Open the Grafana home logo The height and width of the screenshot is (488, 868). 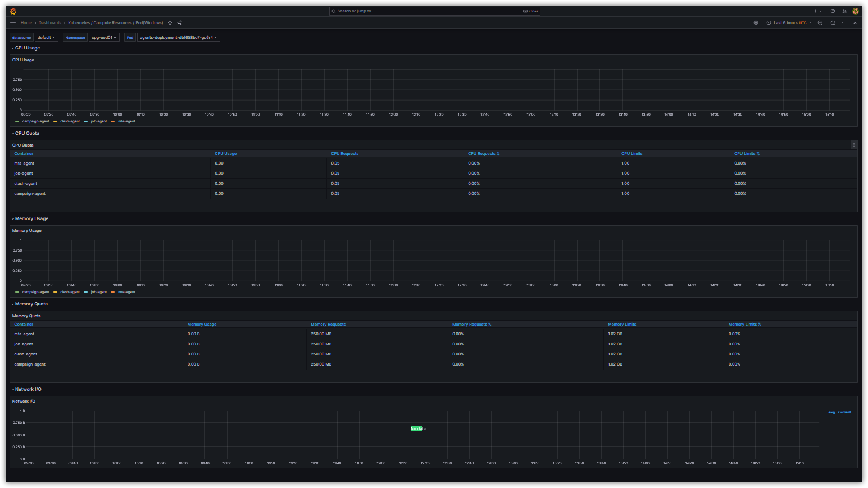point(12,11)
